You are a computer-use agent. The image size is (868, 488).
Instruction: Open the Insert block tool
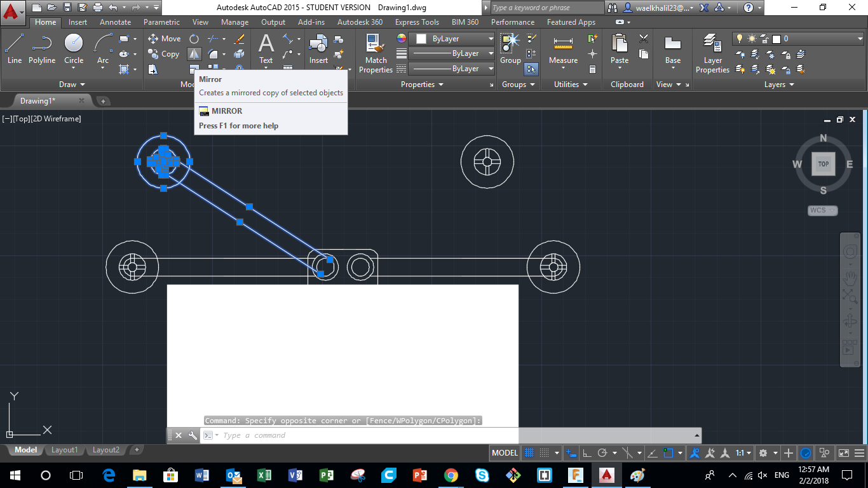(x=318, y=49)
